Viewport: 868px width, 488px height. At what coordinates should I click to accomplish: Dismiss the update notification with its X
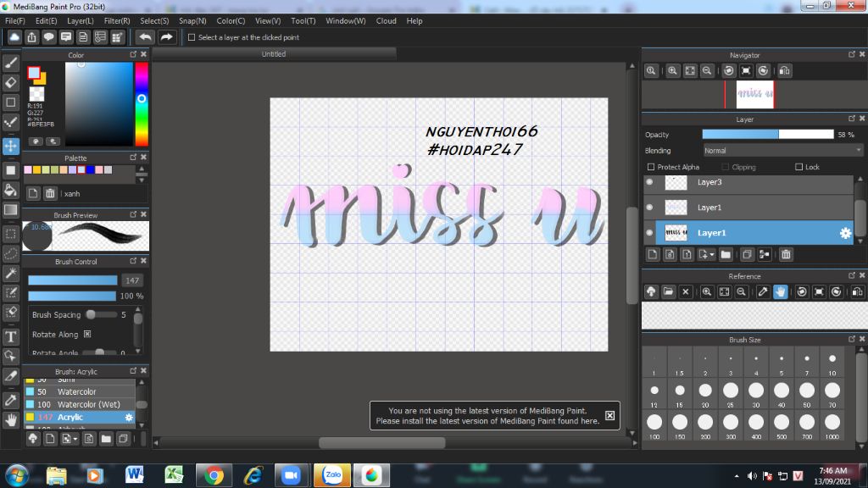(609, 415)
